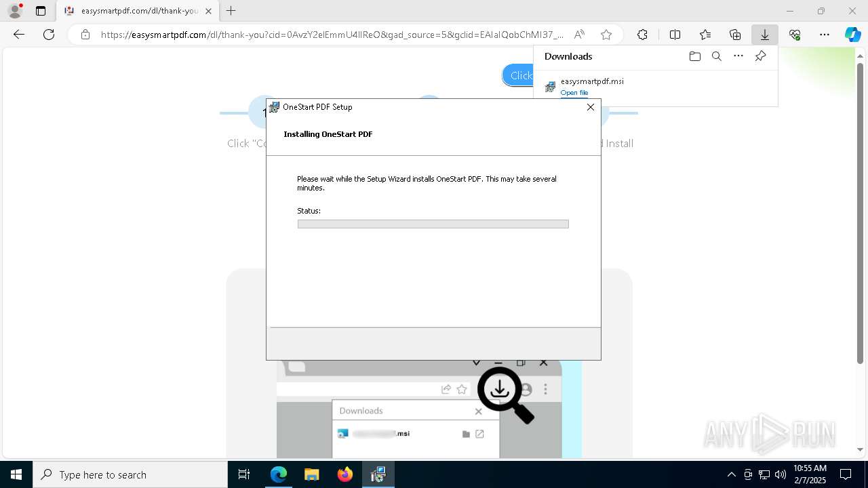Screen dimensions: 868x488
Task: Click Open file link for easysmartpdf.msi
Action: click(x=574, y=93)
